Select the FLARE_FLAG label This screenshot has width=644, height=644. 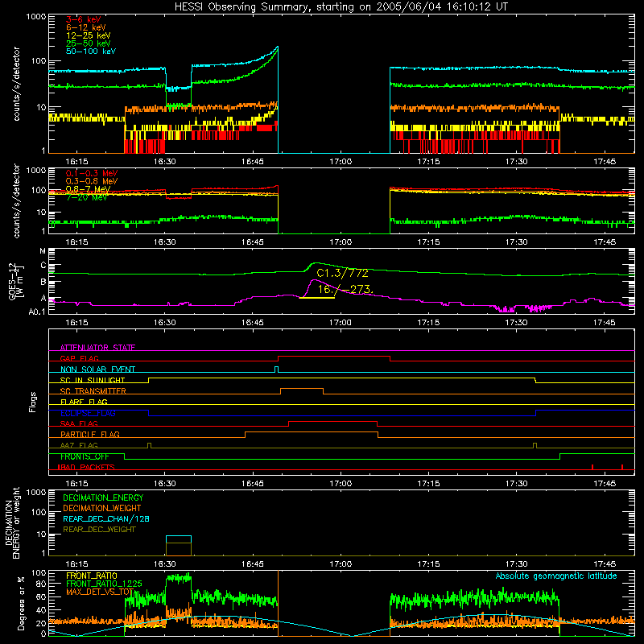coord(84,402)
